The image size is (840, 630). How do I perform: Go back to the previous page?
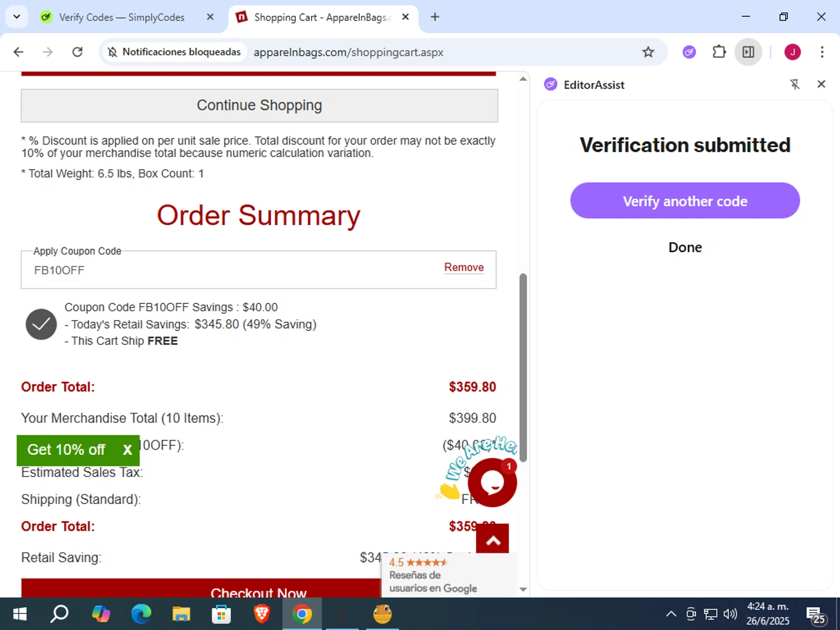point(18,52)
